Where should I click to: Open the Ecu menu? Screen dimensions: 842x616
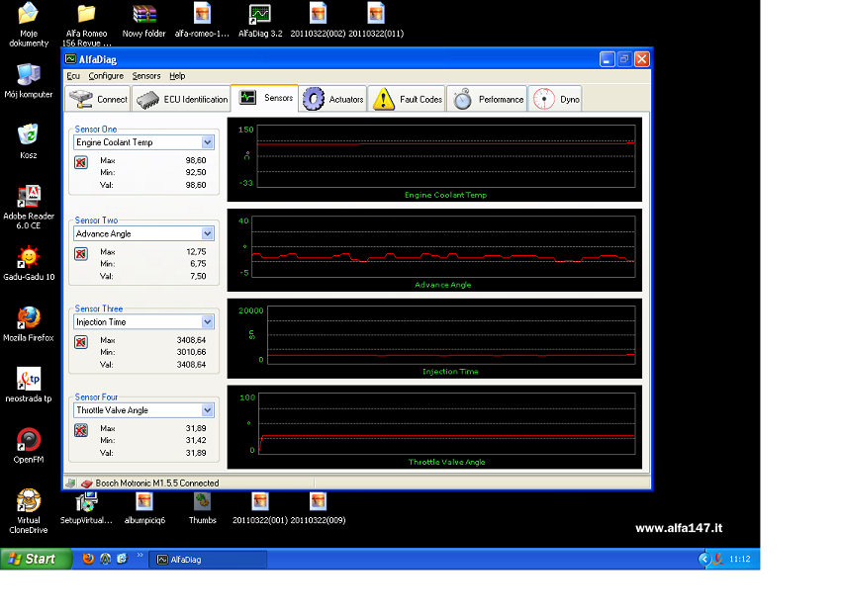pyautogui.click(x=73, y=76)
